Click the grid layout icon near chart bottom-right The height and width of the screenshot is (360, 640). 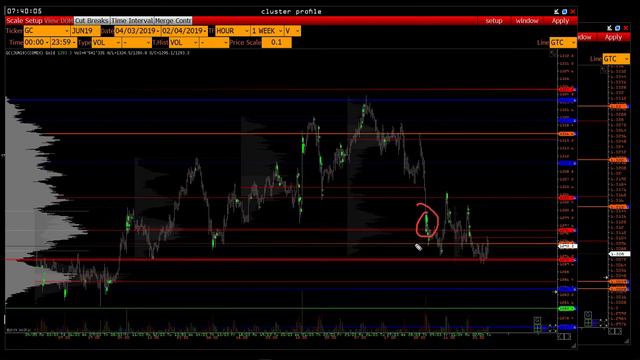[538, 328]
